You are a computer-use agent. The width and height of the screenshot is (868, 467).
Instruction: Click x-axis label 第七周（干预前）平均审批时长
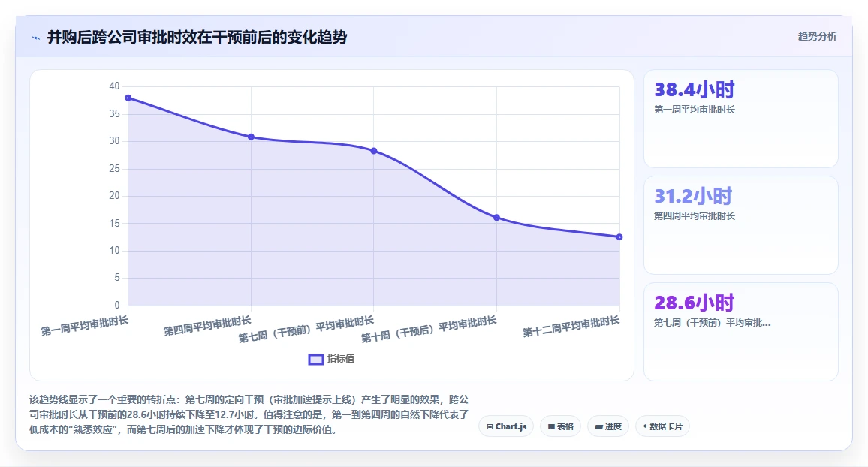pyautogui.click(x=306, y=329)
